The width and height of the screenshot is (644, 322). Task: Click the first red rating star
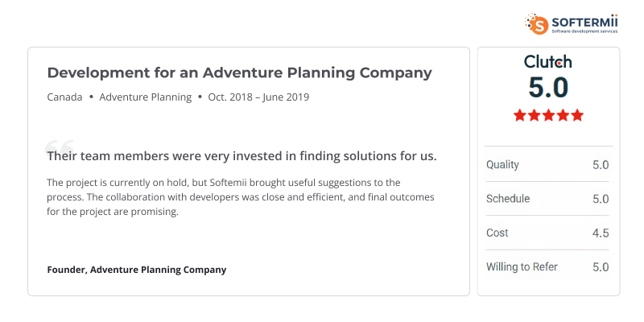click(x=520, y=115)
